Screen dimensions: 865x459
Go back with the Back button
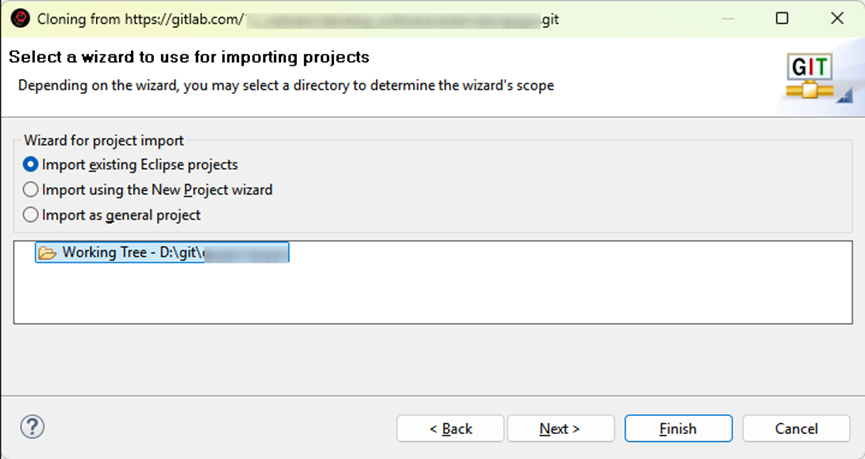point(450,428)
